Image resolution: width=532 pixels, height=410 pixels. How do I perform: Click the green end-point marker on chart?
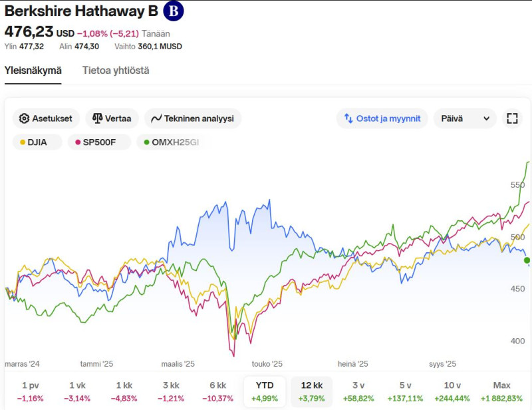[x=527, y=260]
